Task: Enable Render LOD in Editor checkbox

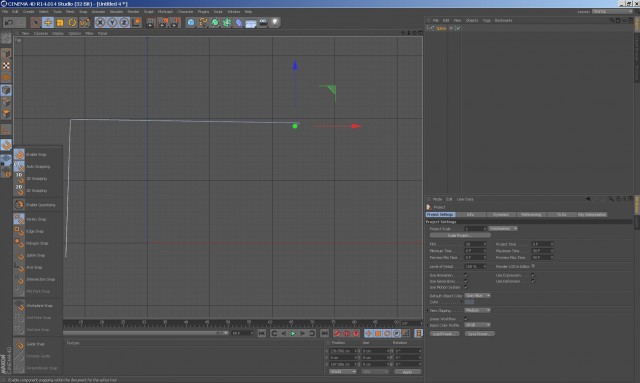Action: pyautogui.click(x=533, y=266)
